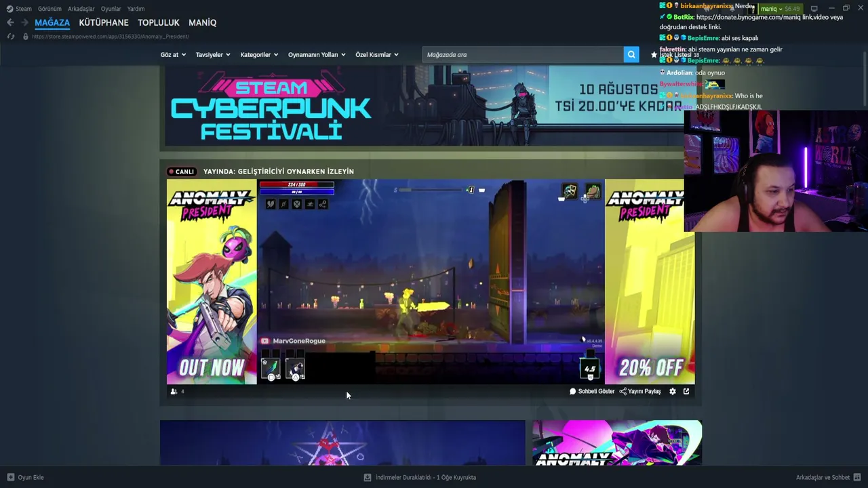Click the Sohbeti Göster button
The image size is (868, 488).
pos(592,391)
